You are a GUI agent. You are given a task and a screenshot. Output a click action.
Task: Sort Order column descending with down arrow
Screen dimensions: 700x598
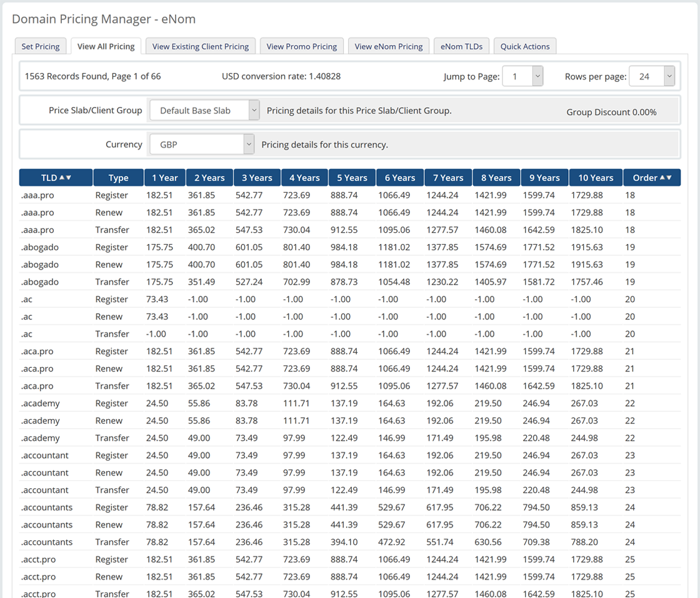click(669, 178)
